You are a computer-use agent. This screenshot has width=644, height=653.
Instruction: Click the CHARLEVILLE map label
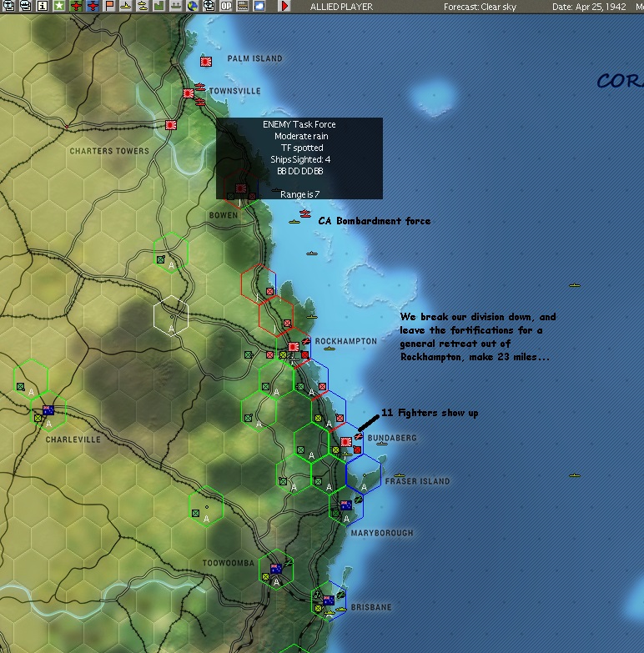[x=73, y=440]
